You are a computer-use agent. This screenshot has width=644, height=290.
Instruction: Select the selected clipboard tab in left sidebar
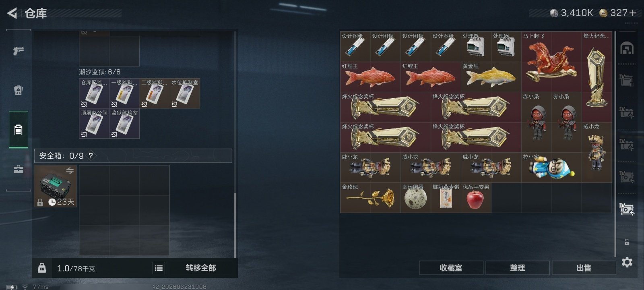tap(19, 130)
